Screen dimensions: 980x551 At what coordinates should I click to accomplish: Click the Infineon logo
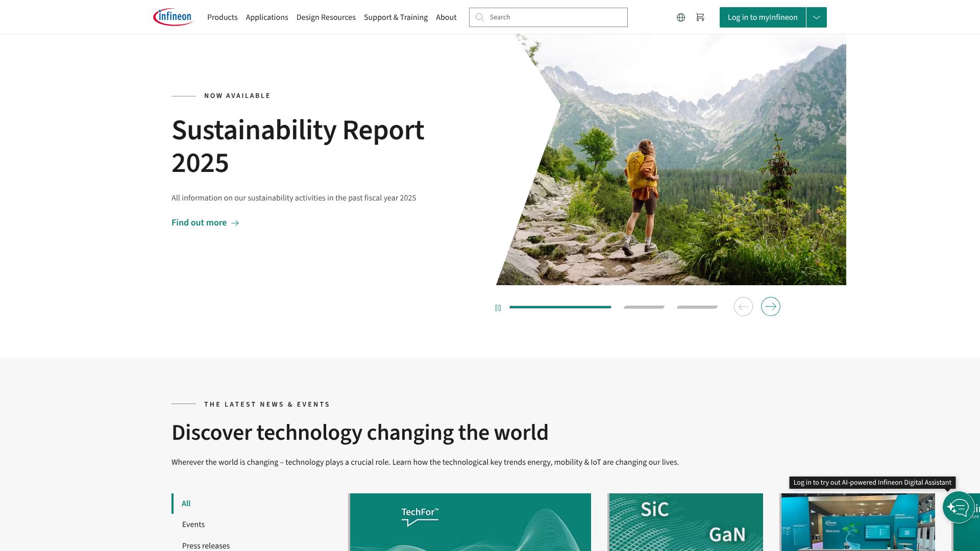coord(173,17)
